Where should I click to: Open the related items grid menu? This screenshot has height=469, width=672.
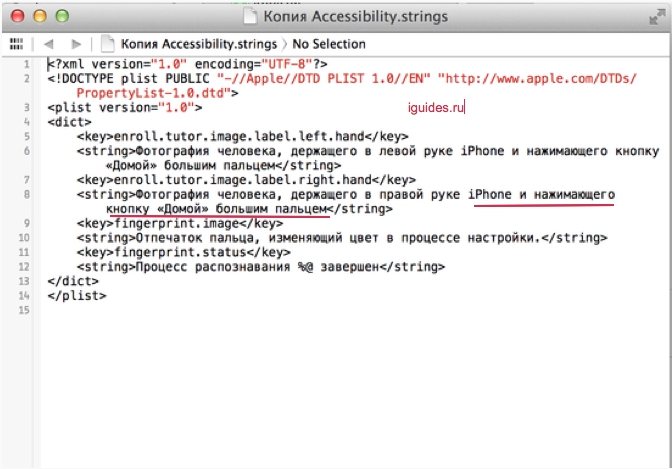(x=15, y=44)
